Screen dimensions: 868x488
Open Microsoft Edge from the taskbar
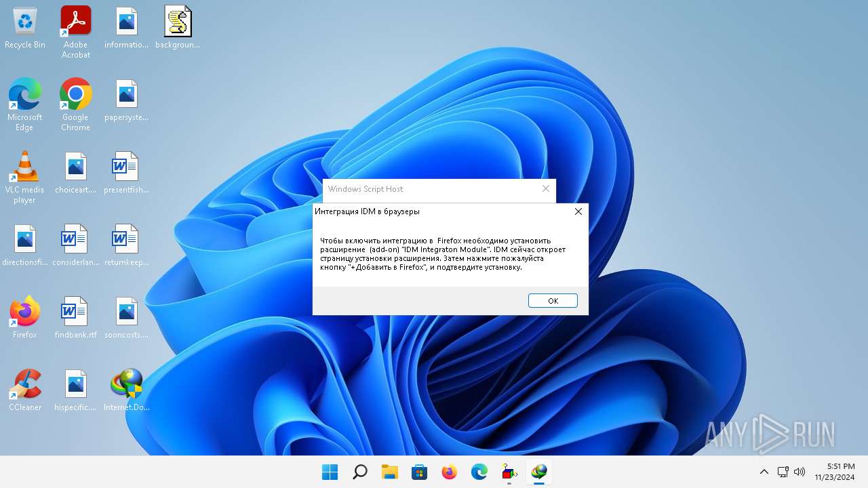click(x=479, y=472)
